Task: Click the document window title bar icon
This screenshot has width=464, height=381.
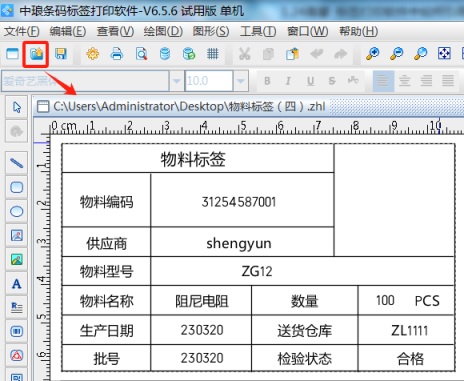Action: [x=43, y=107]
